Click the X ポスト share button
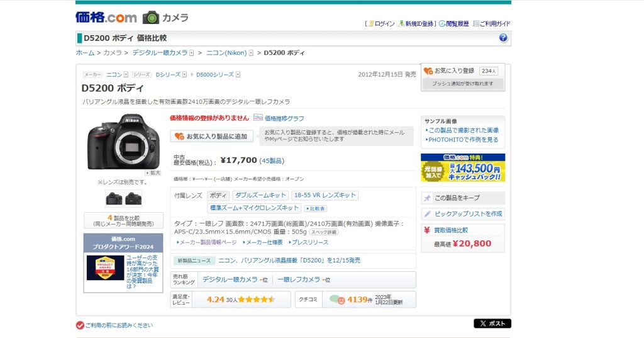 click(x=492, y=324)
